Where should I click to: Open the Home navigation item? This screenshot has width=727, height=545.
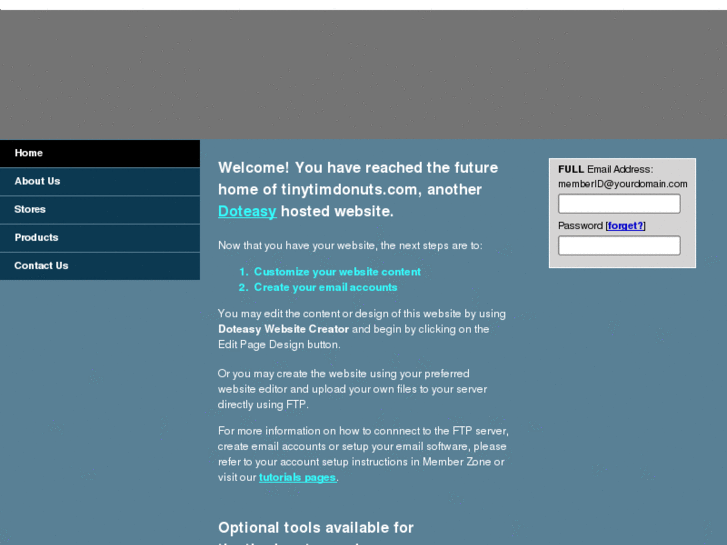click(100, 153)
